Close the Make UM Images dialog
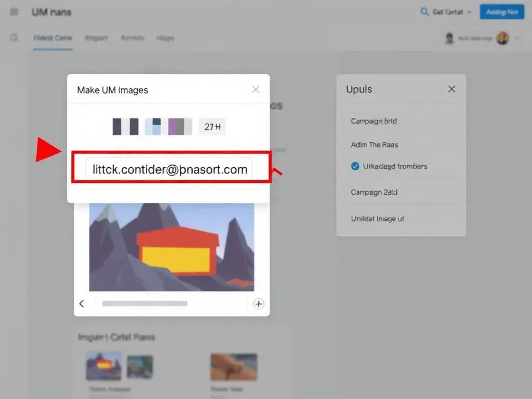 click(256, 89)
